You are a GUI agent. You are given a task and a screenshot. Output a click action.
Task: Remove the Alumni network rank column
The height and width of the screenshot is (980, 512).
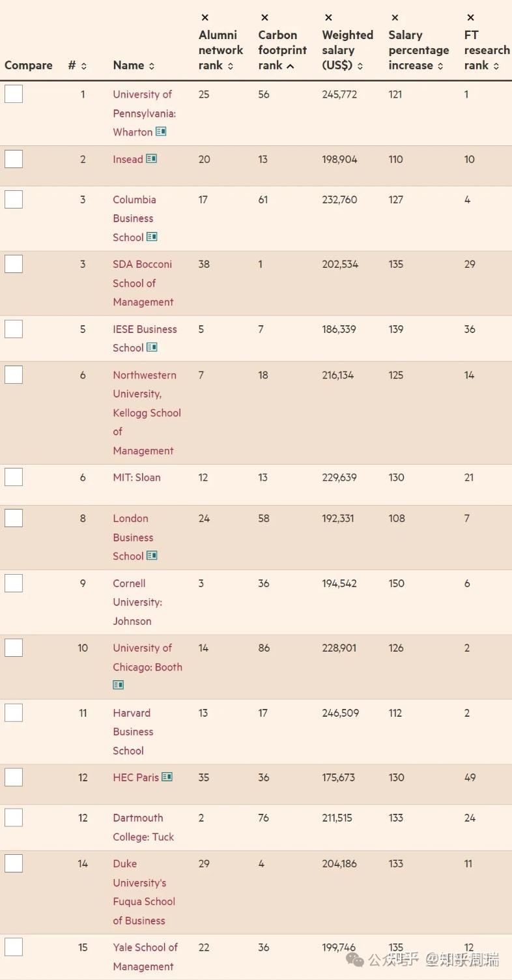click(205, 18)
